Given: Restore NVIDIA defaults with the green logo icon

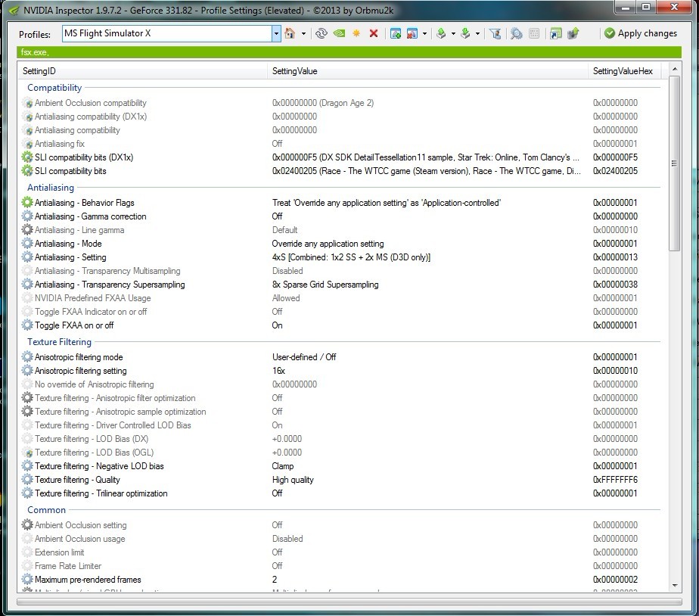Looking at the screenshot, I should [x=339, y=33].
